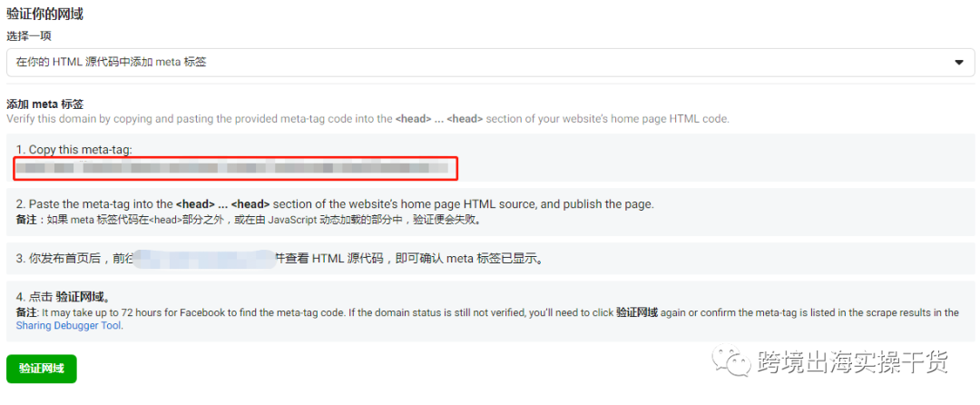Click the 选择一项 label

click(29, 36)
